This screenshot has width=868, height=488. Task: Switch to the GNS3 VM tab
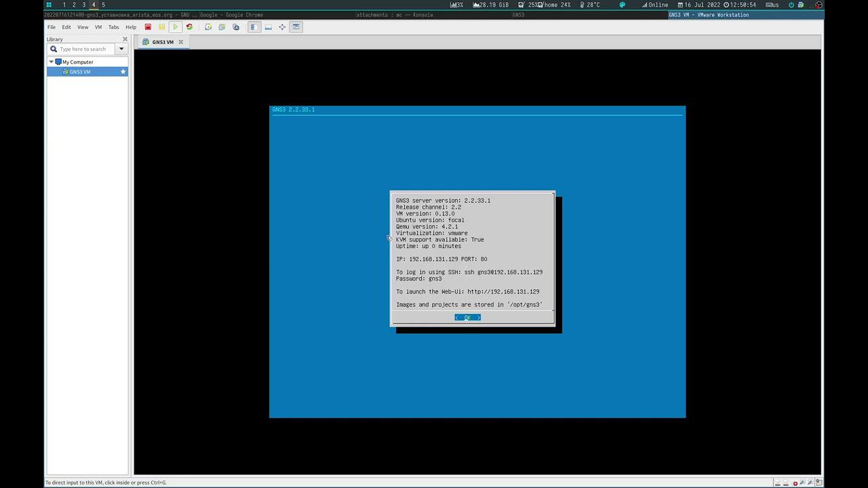pos(163,42)
